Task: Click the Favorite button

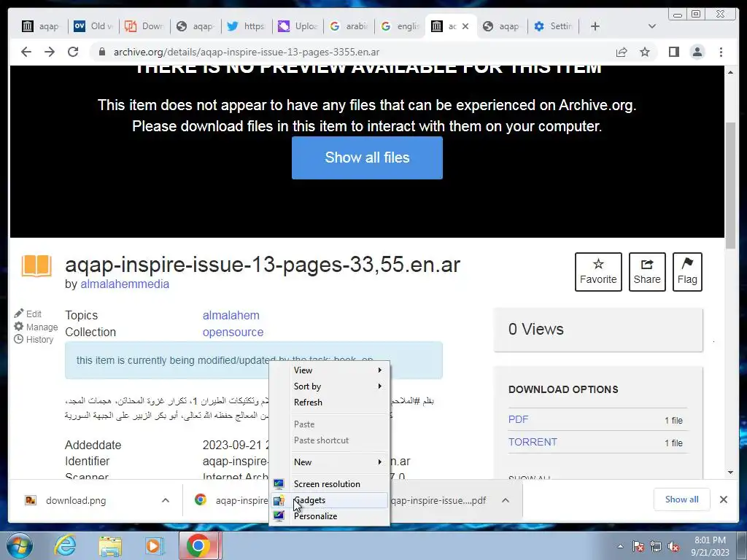Action: [x=598, y=272]
